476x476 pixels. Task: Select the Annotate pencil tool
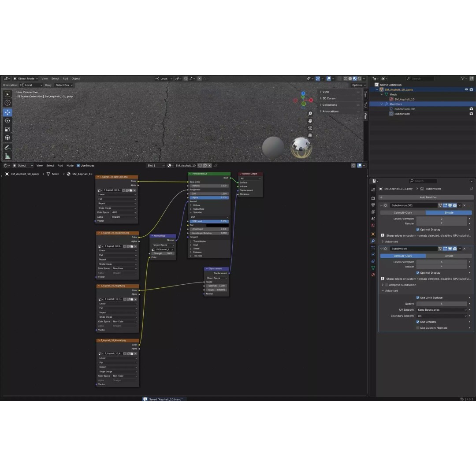7,148
